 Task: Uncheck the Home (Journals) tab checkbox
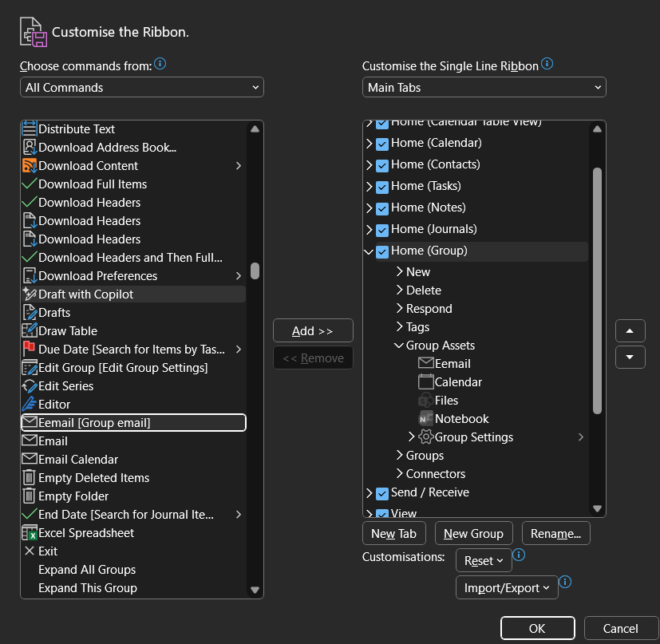[381, 230]
